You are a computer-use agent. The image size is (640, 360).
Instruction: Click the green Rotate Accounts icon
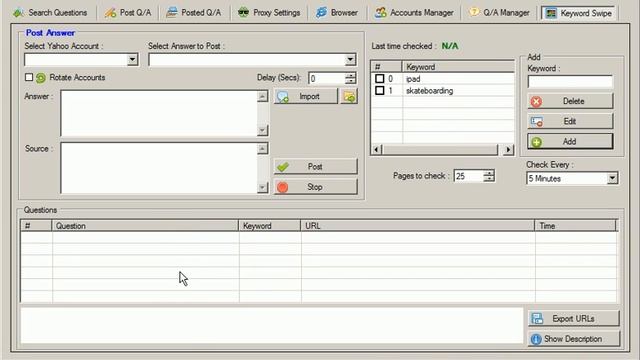[x=41, y=78]
